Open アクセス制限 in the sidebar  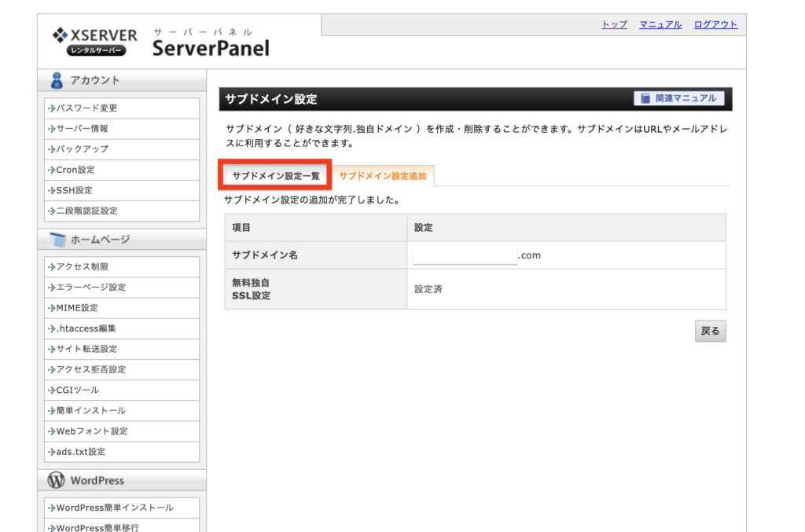click(x=122, y=266)
